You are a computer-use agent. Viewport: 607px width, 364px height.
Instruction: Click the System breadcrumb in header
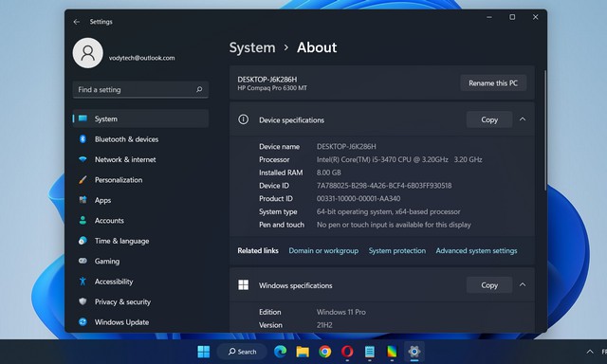(252, 47)
